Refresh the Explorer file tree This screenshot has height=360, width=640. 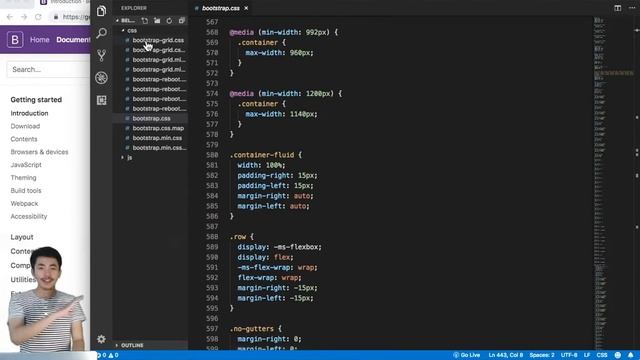pyautogui.click(x=169, y=20)
